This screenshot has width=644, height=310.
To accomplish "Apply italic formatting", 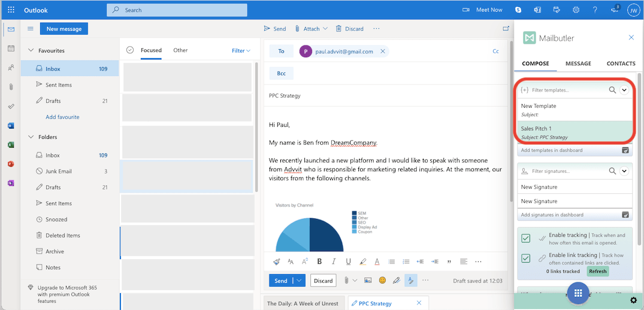I will [x=334, y=261].
